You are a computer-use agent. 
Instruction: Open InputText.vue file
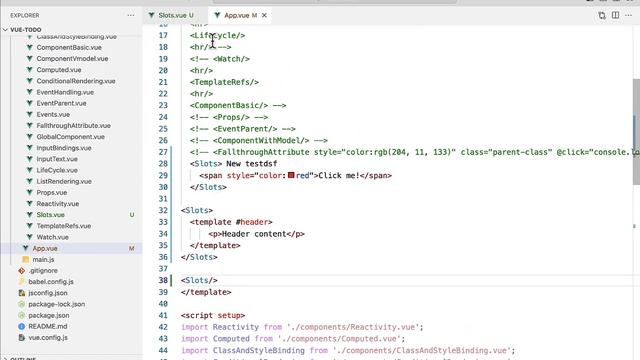click(57, 159)
